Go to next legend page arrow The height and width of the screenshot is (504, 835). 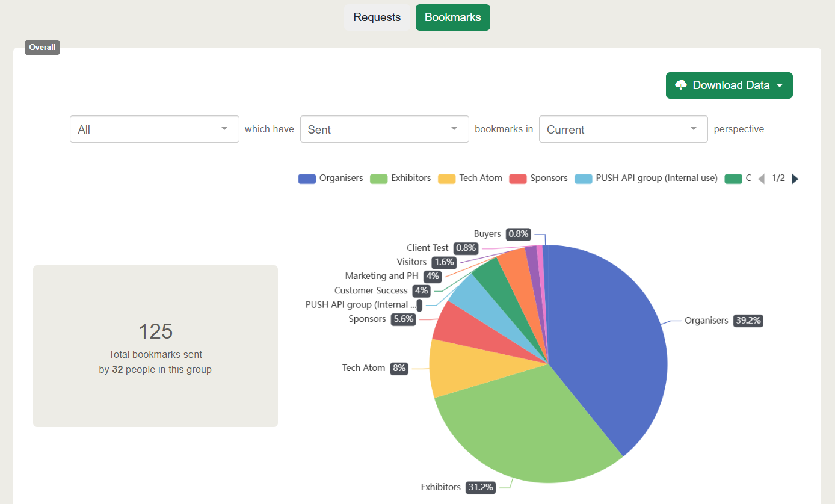click(795, 179)
